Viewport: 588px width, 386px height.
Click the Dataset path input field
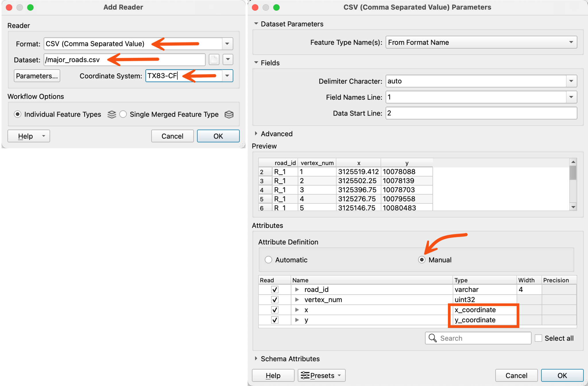coord(124,59)
